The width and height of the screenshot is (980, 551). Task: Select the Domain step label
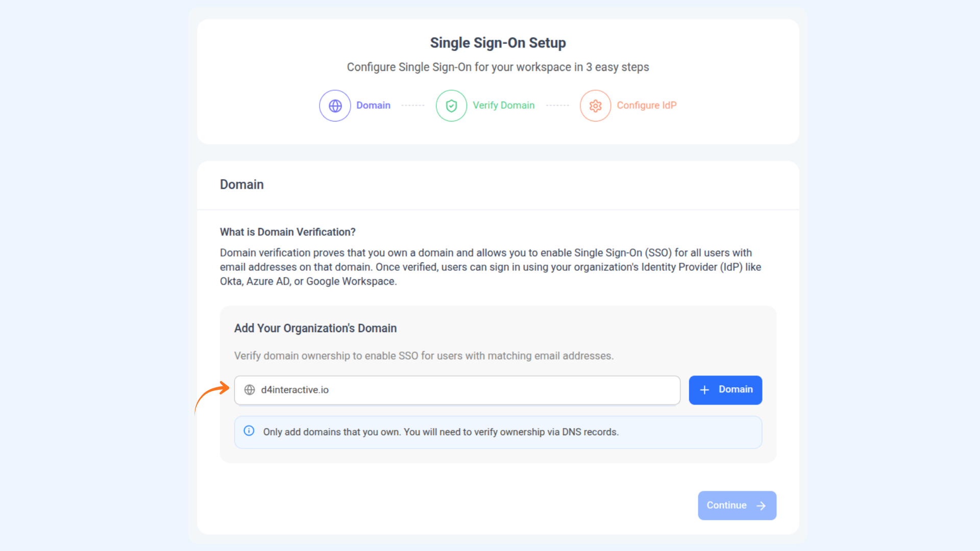pyautogui.click(x=373, y=105)
